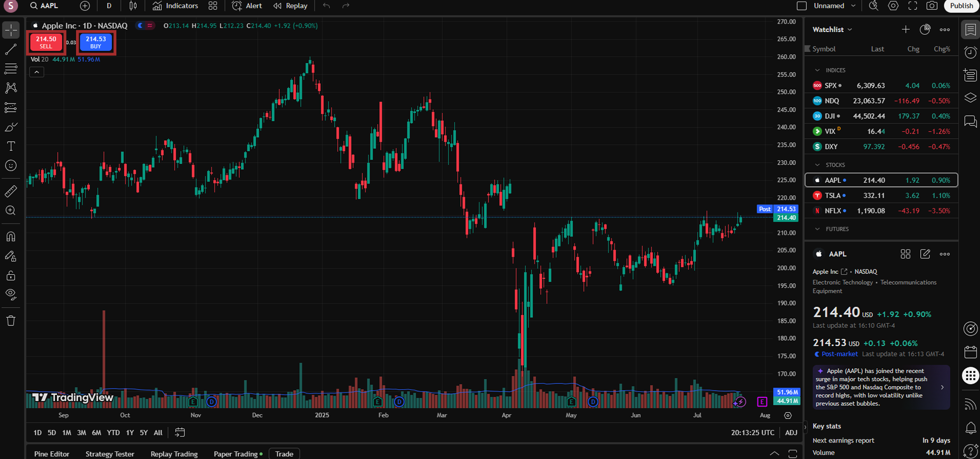Open the Watchlist dropdown menu
The width and height of the screenshot is (980, 459).
pyautogui.click(x=832, y=30)
